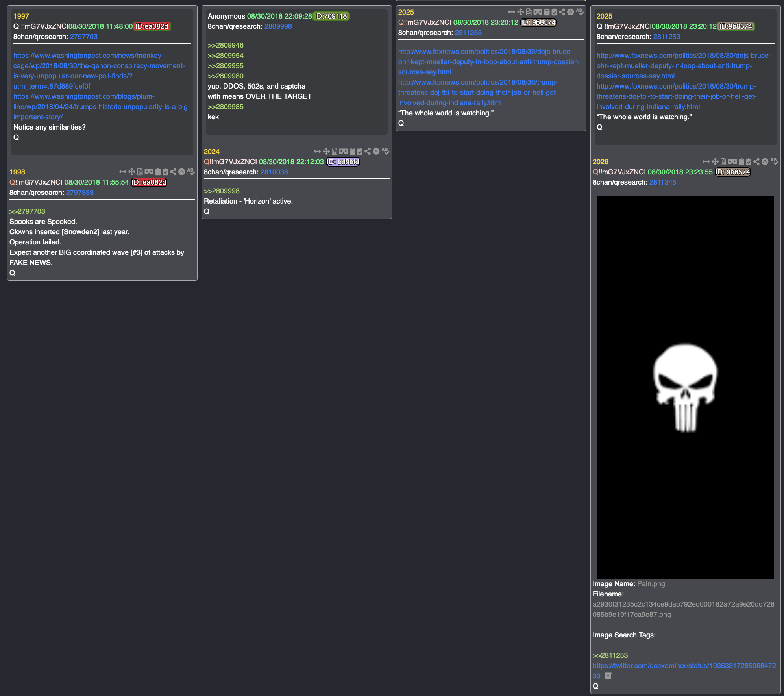The image size is (784, 696).
Task: Follow the >>2809998 reply reference in post 2024
Action: pos(222,191)
